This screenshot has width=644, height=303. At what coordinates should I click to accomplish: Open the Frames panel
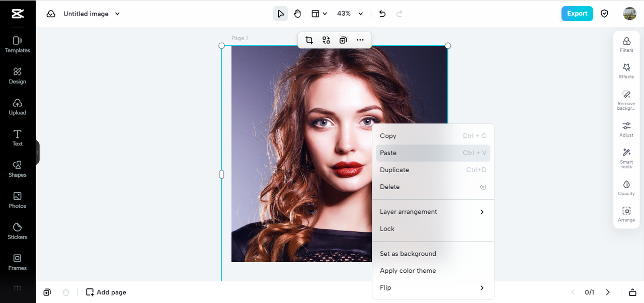click(x=18, y=262)
